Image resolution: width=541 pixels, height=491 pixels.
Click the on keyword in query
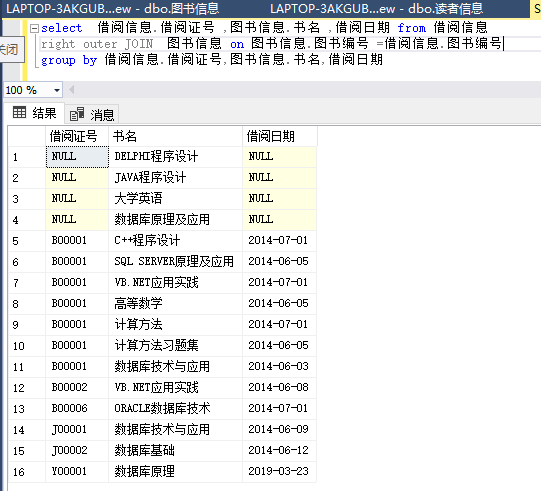click(x=237, y=44)
